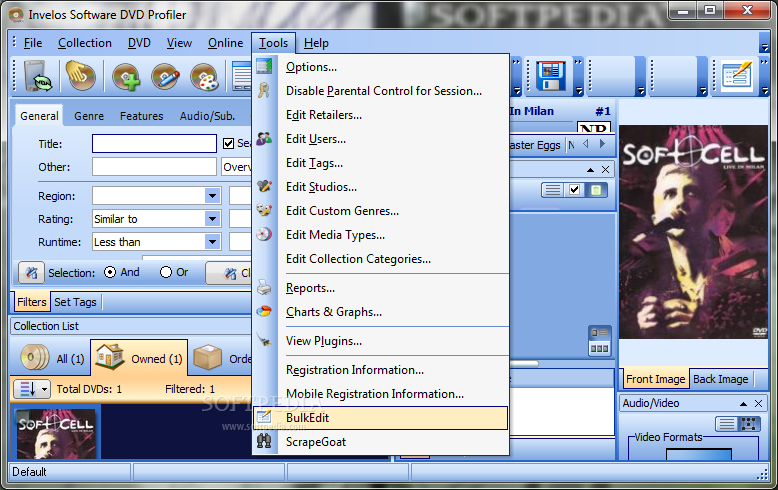Open Edit Collection Categories menu item

tap(380, 259)
